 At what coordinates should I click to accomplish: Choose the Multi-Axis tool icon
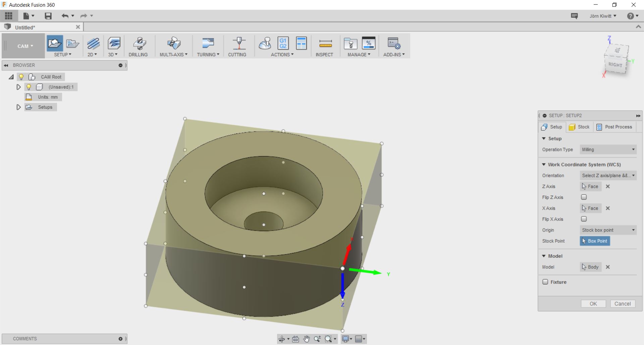coord(173,44)
